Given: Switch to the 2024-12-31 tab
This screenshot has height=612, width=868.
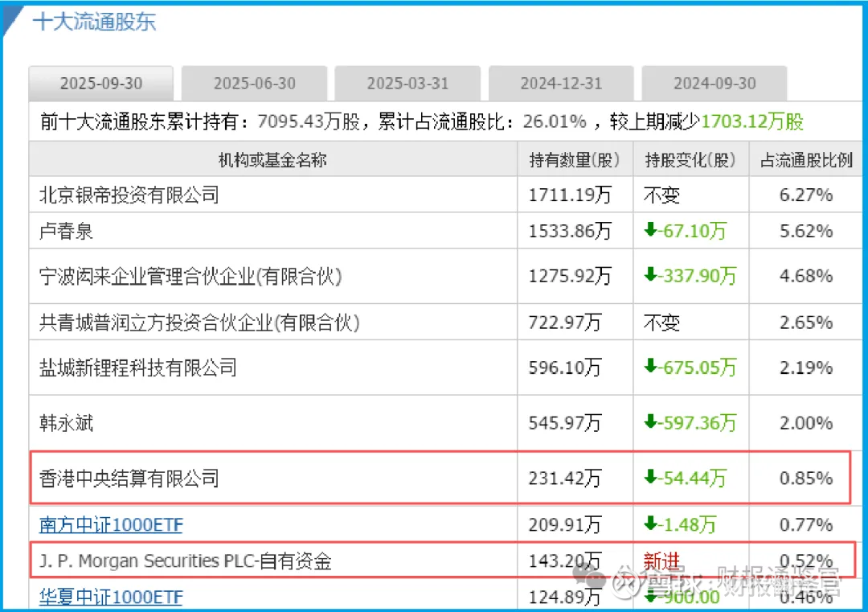Looking at the screenshot, I should (561, 84).
